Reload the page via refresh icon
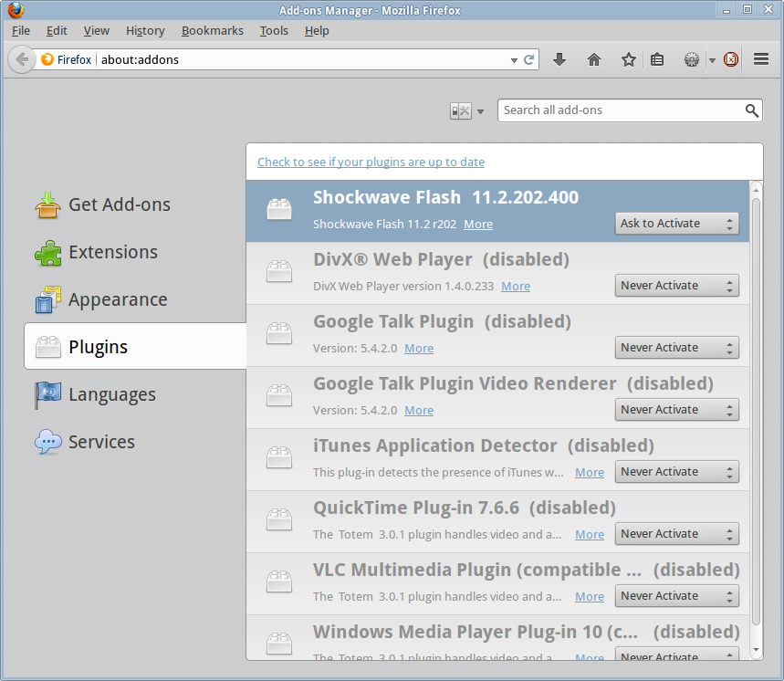Viewport: 784px width, 681px height. click(x=528, y=60)
